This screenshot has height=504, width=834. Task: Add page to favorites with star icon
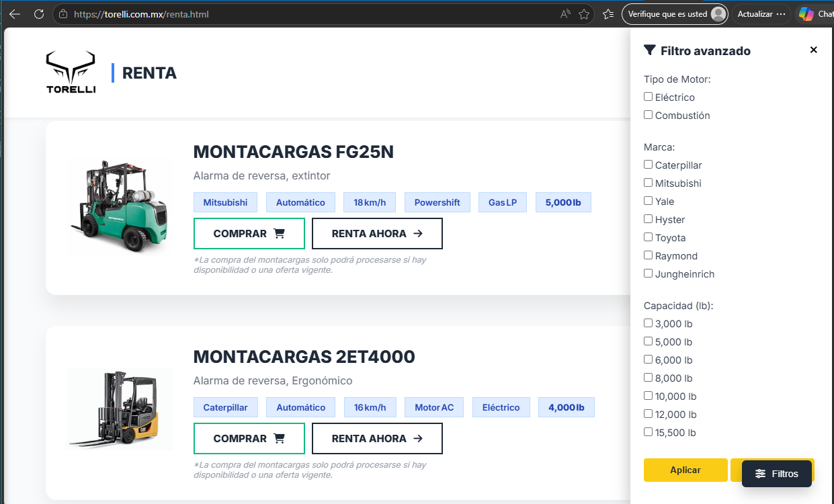tap(584, 13)
